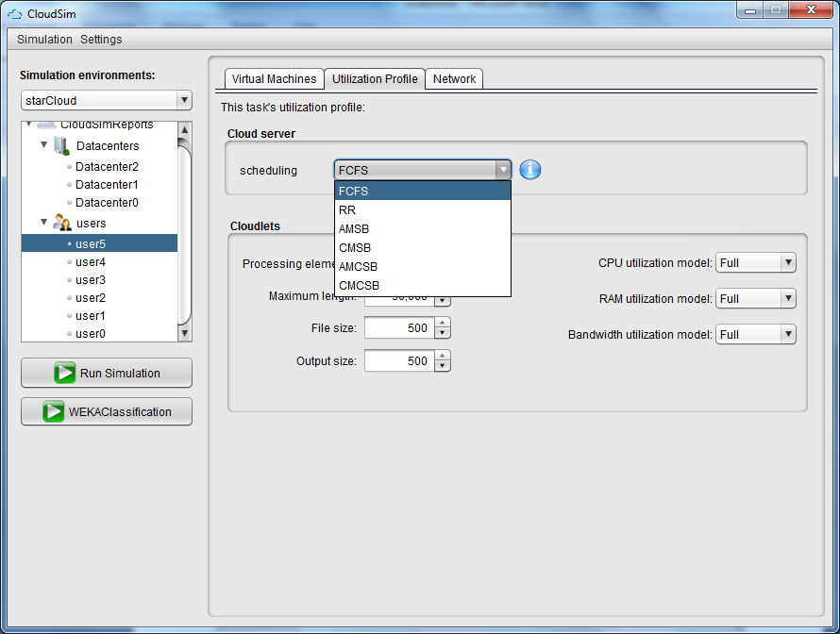Screen dimensions: 840x634
Task: Select Datacenter1 in the tree
Action: coord(107,184)
